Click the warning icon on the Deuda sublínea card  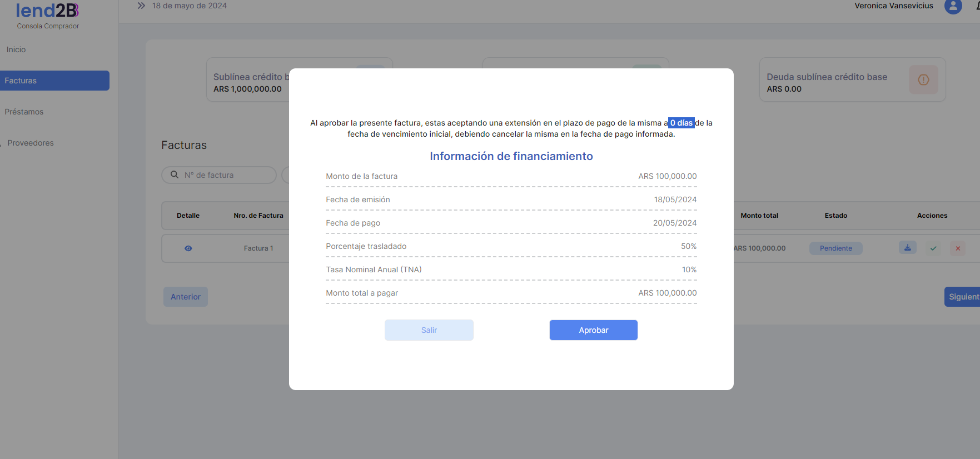(923, 79)
